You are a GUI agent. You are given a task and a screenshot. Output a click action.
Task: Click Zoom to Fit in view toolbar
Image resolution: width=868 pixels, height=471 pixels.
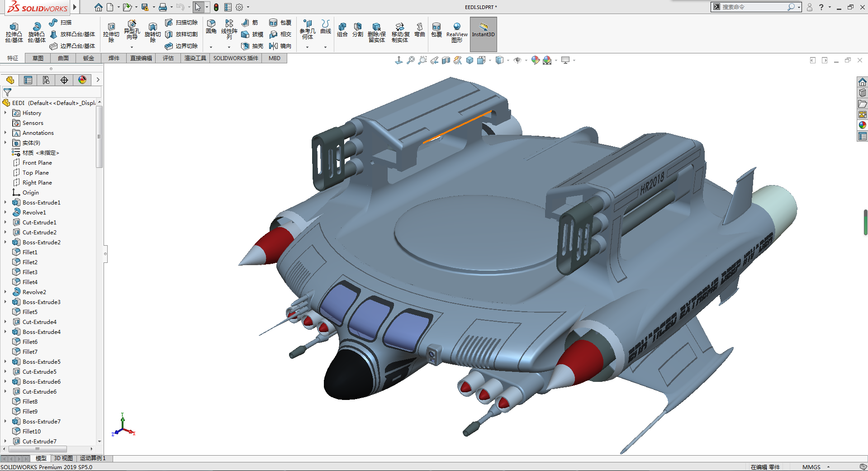pos(411,60)
